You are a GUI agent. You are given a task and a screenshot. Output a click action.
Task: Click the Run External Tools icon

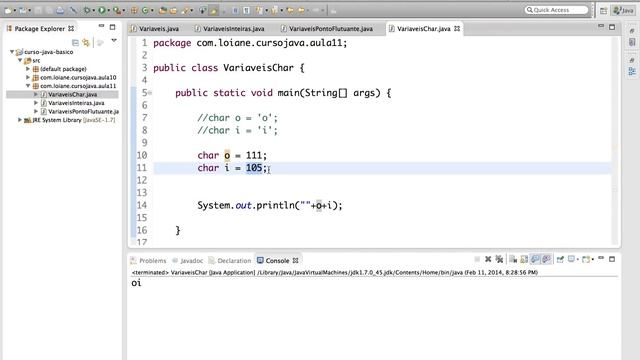coord(117,10)
